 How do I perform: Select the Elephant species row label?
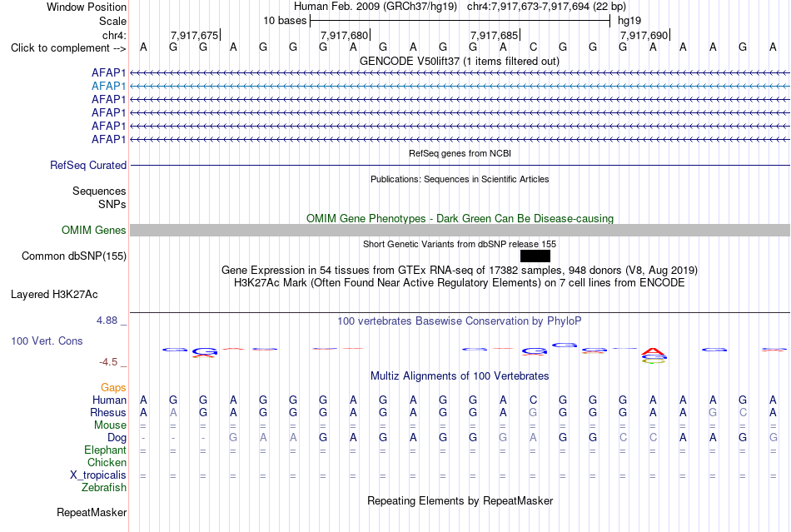pyautogui.click(x=105, y=450)
